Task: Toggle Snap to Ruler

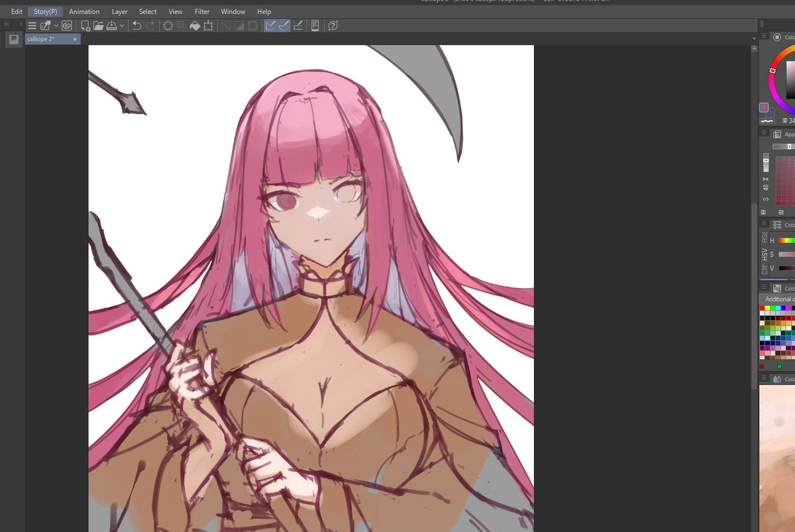Action: (270, 26)
